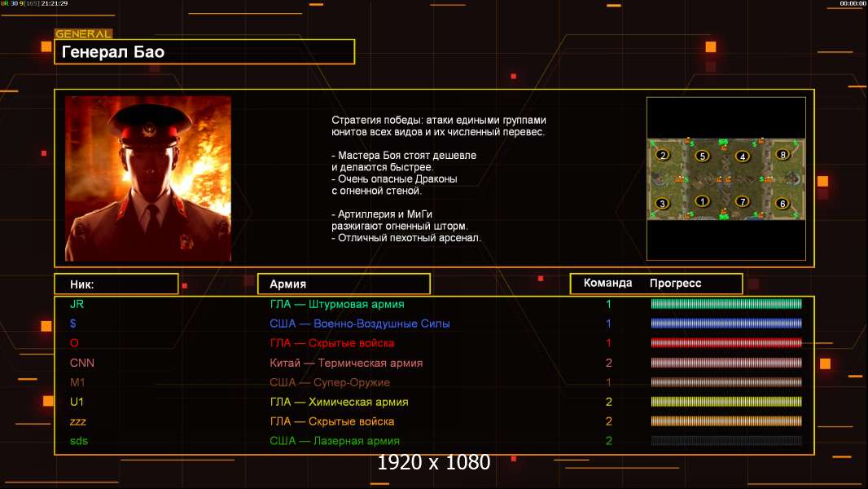Click JR's team number
Viewport: 868px width, 489px height.
608,304
